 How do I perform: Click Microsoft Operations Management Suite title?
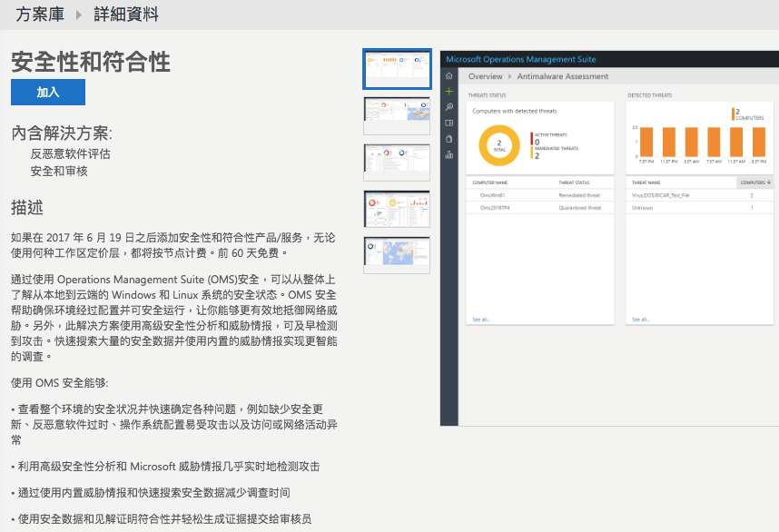point(520,59)
